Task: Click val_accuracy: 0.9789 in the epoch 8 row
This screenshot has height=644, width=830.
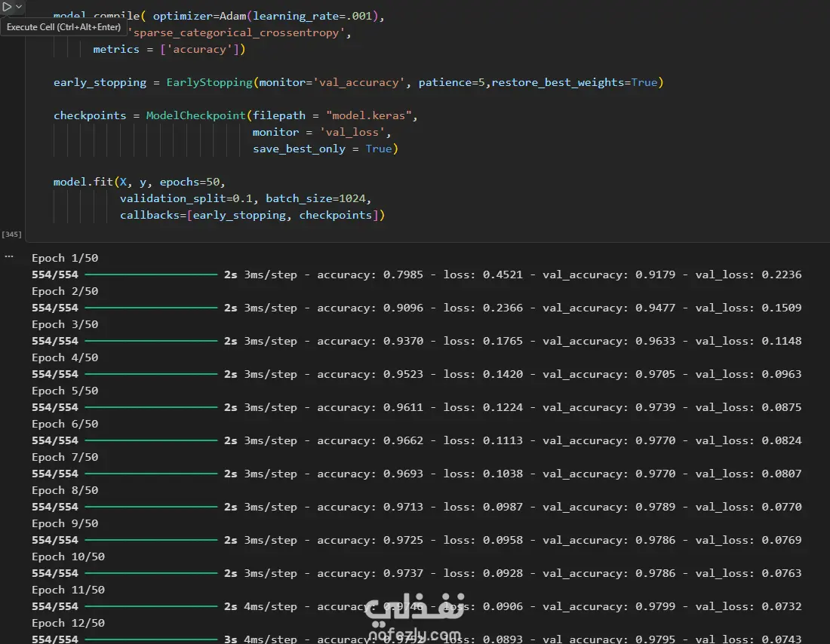Action: [609, 507]
